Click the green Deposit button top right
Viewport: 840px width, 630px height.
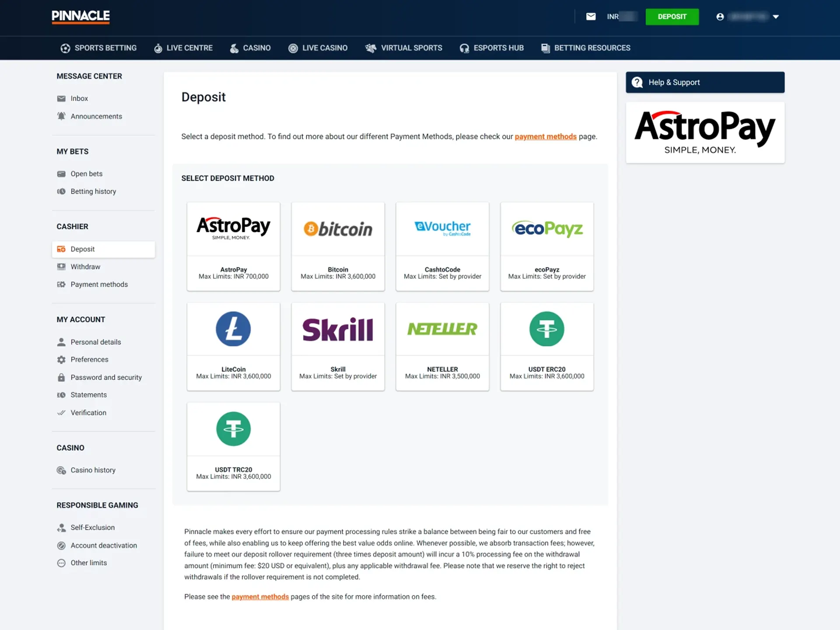(x=672, y=17)
